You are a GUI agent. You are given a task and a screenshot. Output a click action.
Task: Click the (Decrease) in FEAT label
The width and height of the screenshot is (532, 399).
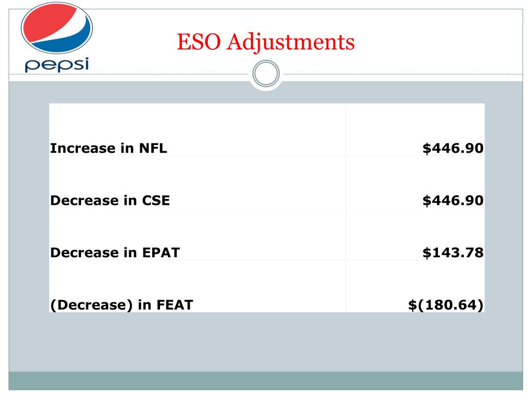[x=122, y=304]
